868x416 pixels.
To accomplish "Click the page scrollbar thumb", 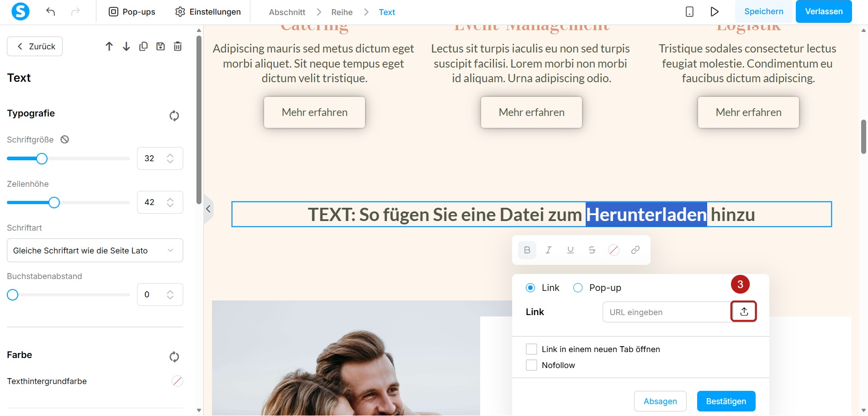I will 863,137.
